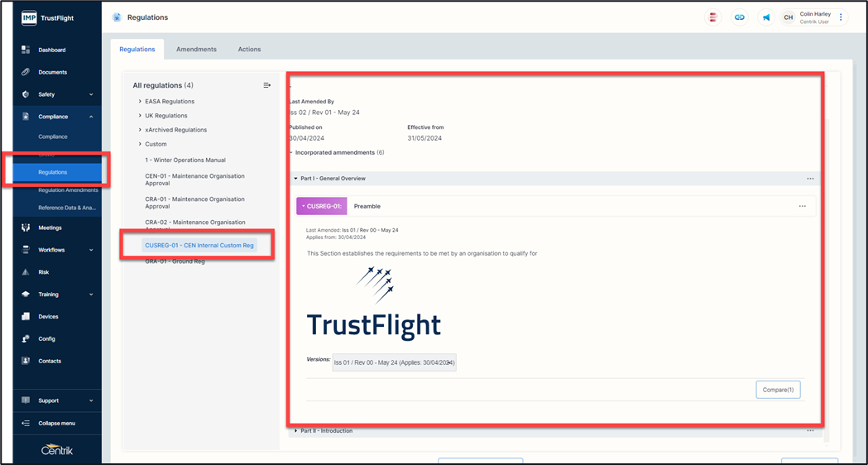Open Preamble item options menu
This screenshot has height=465, width=868.
pyautogui.click(x=803, y=207)
